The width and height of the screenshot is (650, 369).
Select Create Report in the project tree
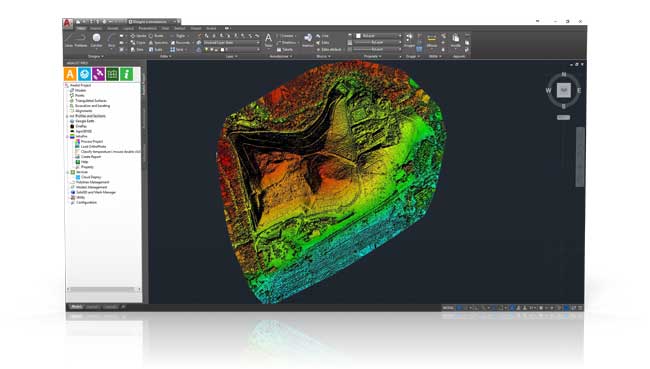(x=91, y=157)
